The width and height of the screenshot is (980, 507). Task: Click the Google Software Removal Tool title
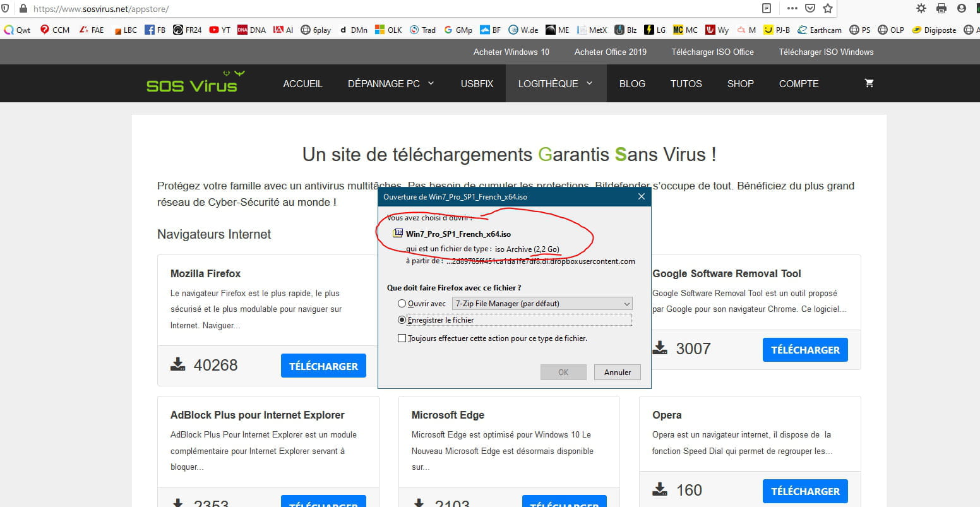727,273
